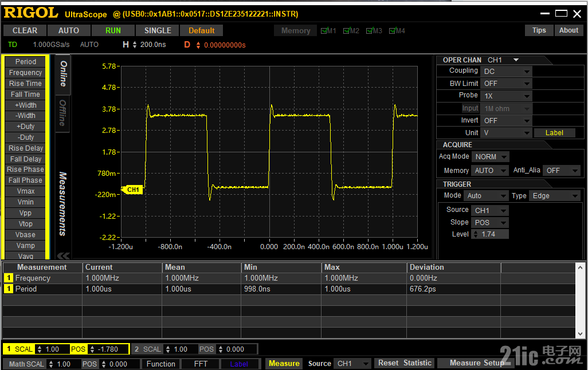Click the blue Label button beside FFT
This screenshot has height=370, width=588.
click(x=239, y=364)
